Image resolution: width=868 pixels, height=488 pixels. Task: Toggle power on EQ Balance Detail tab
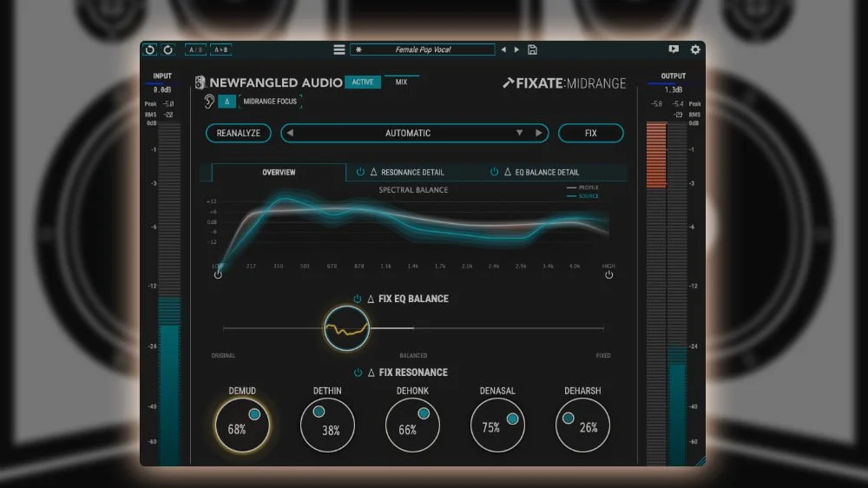point(494,172)
